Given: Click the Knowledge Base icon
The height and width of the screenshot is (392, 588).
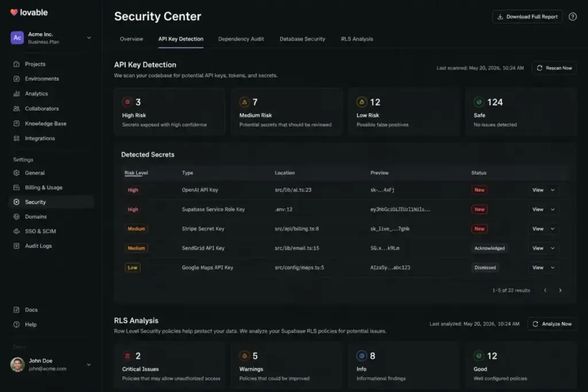Looking at the screenshot, I should pos(17,123).
